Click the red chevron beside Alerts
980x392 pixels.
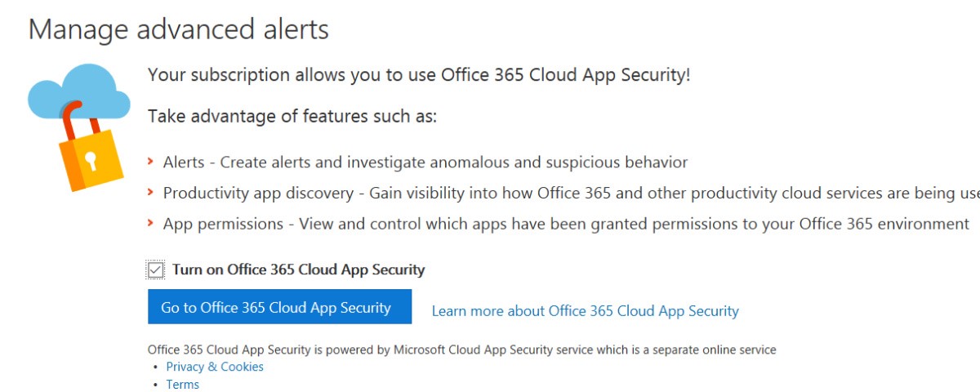point(151,162)
